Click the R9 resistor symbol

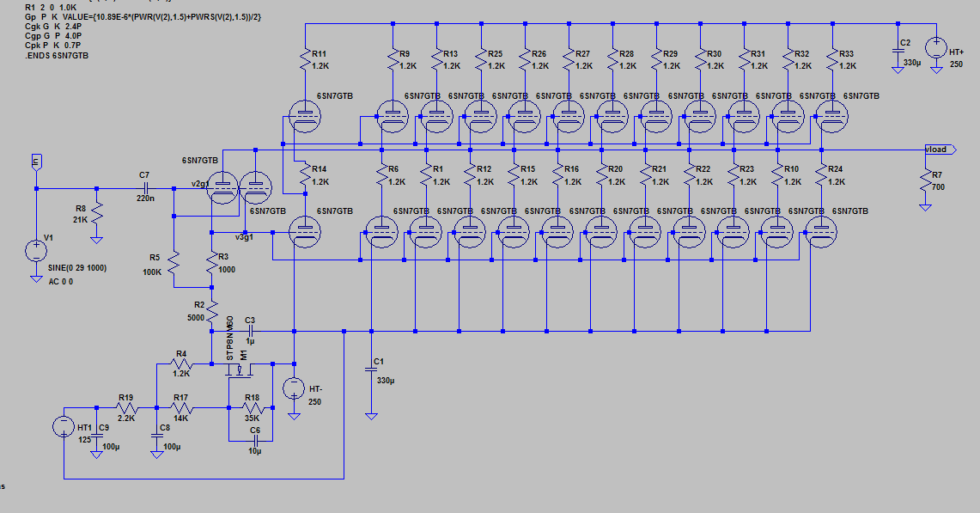(x=393, y=59)
